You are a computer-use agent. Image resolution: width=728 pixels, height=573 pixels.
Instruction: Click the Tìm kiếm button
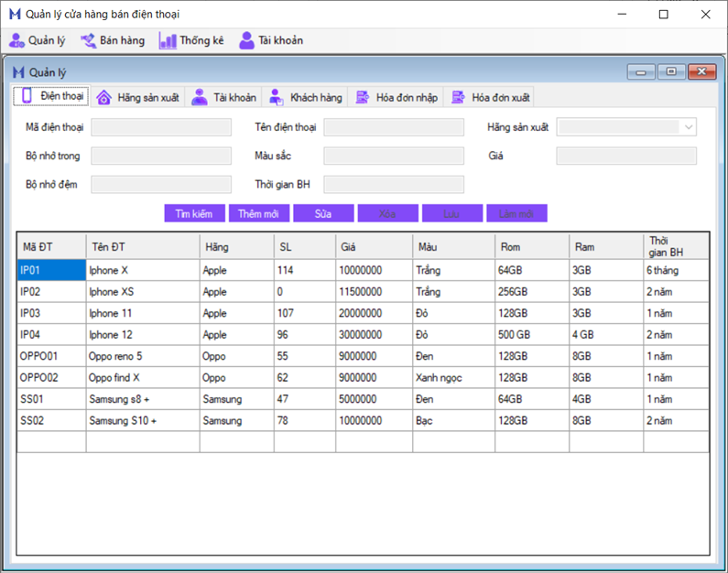tap(194, 213)
